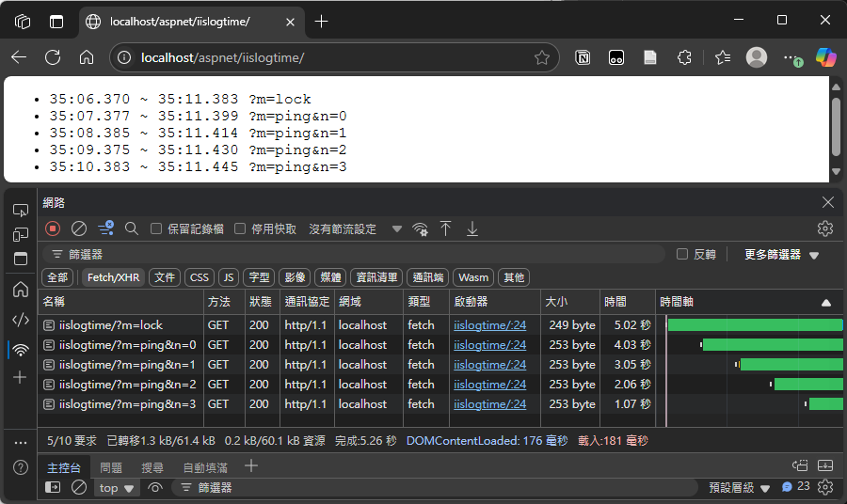Screen dimensions: 847x504
Task: Click the import HAR upload arrow
Action: pyautogui.click(x=446, y=228)
